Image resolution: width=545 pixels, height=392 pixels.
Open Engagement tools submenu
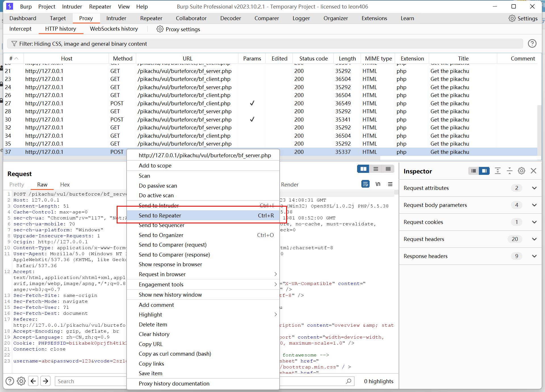click(x=203, y=284)
